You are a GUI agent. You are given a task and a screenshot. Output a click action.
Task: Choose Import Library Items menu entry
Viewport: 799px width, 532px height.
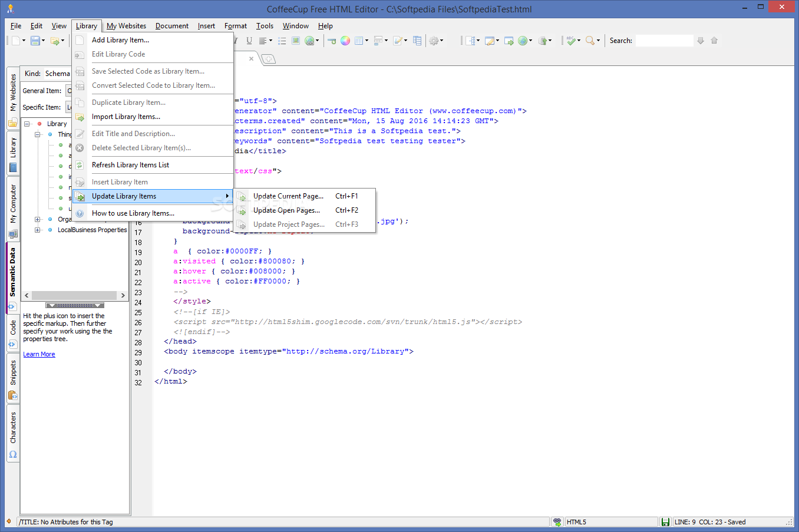(x=153, y=117)
